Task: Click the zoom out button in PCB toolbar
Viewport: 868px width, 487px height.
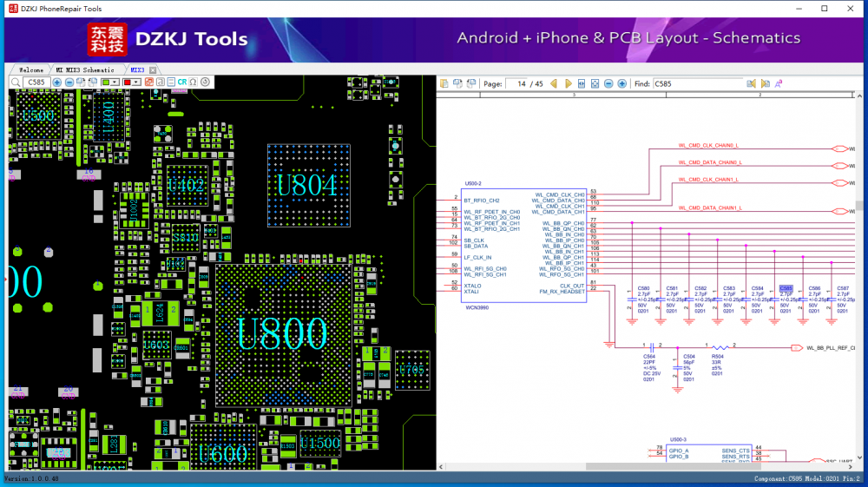Action: [69, 82]
